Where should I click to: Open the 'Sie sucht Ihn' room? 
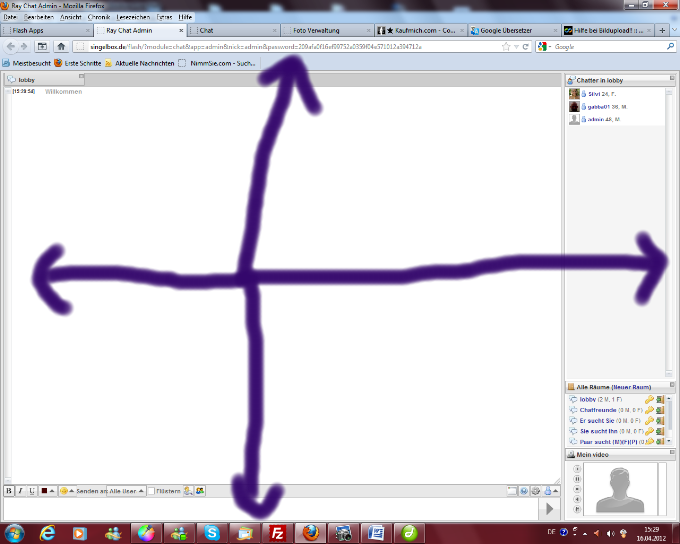tap(598, 431)
